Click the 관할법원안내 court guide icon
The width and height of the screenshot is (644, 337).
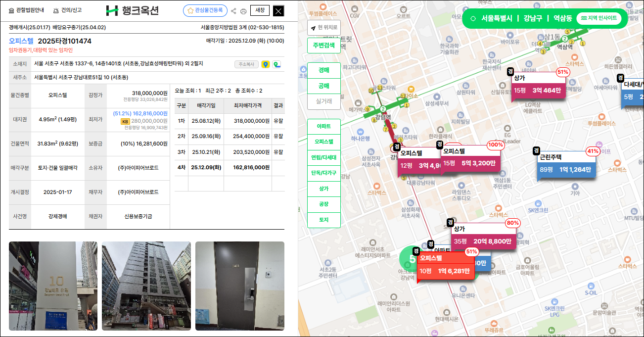click(12, 10)
